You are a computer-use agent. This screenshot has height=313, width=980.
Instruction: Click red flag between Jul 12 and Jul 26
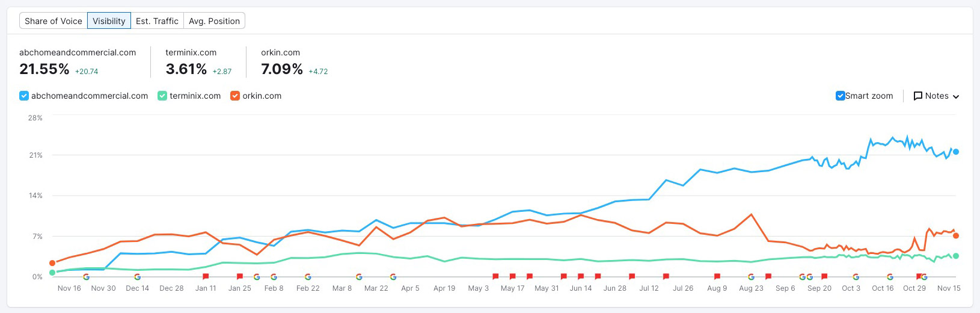coord(666,276)
